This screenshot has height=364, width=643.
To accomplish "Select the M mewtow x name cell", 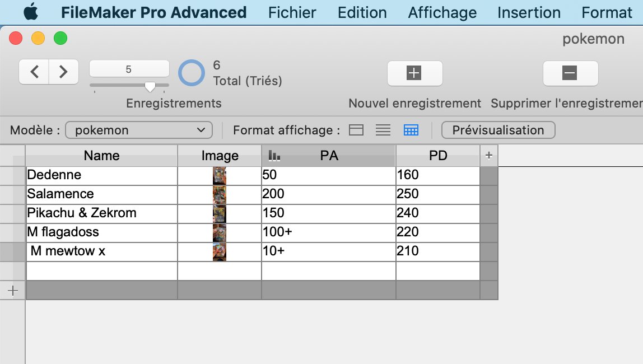I will (102, 251).
